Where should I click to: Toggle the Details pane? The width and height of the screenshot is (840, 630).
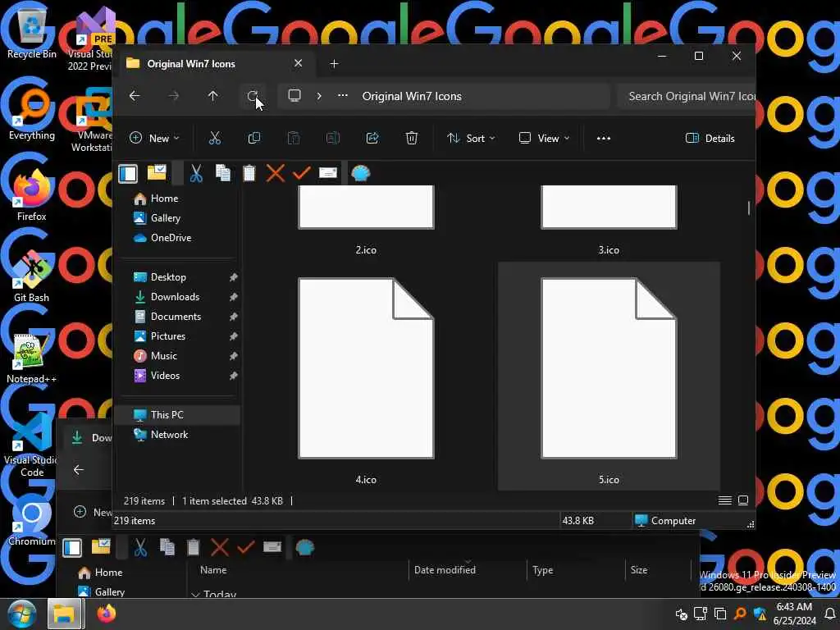[710, 138]
